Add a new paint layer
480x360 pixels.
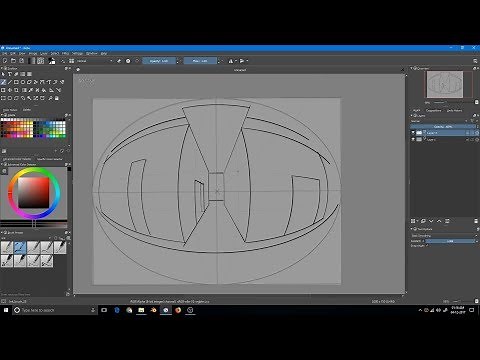click(413, 221)
